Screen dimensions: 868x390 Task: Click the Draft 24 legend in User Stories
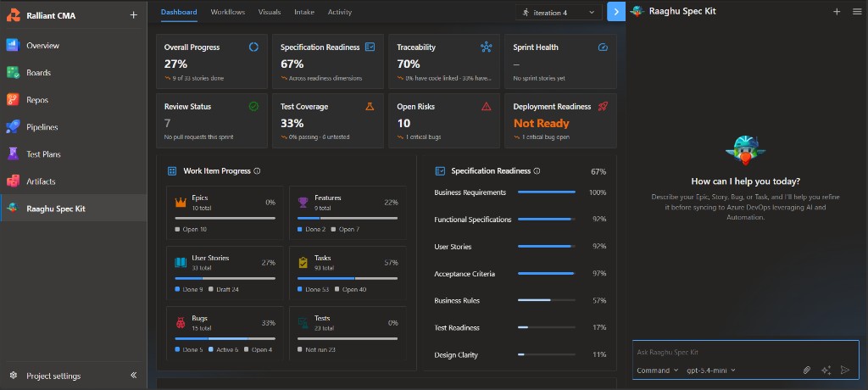click(224, 289)
